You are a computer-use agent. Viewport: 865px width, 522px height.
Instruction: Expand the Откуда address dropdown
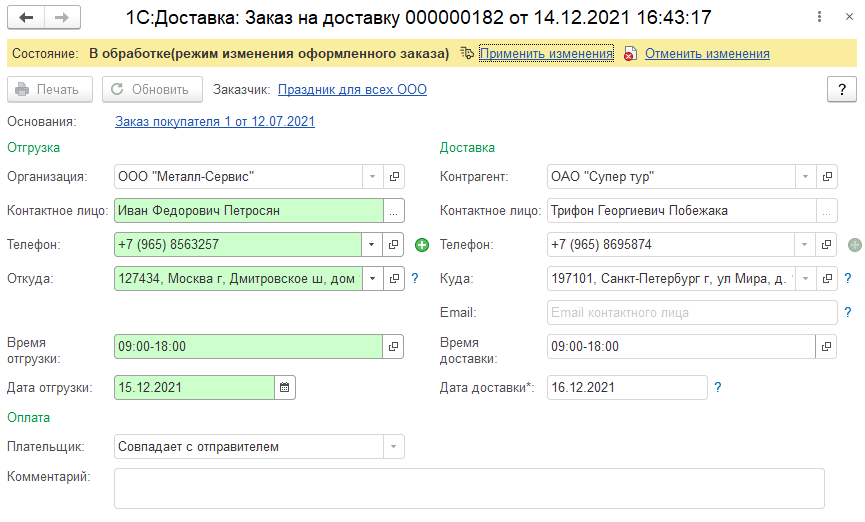[373, 279]
